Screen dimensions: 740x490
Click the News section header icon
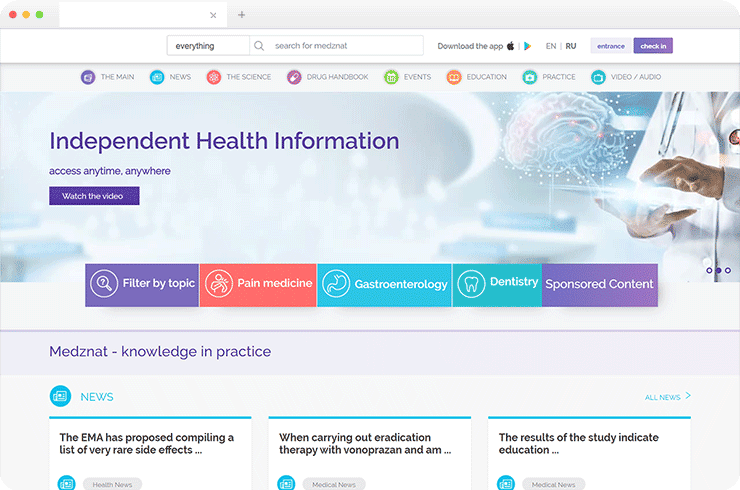[60, 397]
